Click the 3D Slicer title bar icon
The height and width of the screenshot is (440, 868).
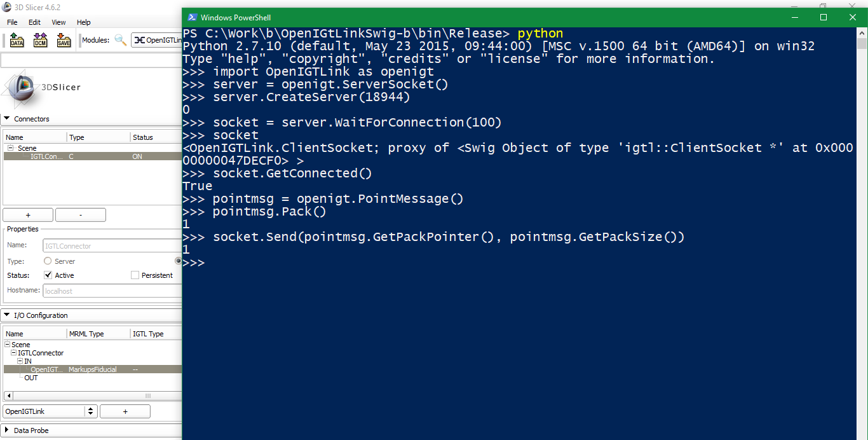pos(7,7)
